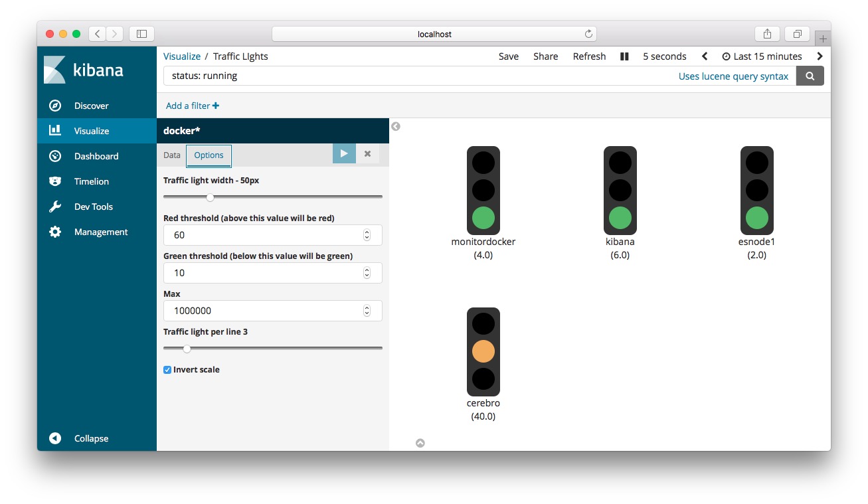Click Safari back navigation button

[x=97, y=34]
